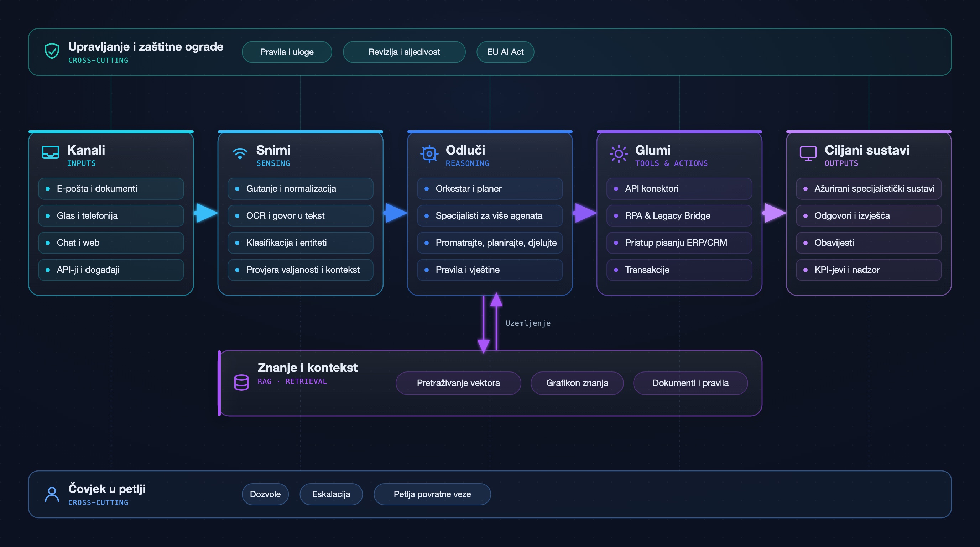Click the database icon in Znanje i kontekst
This screenshot has height=547, width=980.
coord(241,382)
